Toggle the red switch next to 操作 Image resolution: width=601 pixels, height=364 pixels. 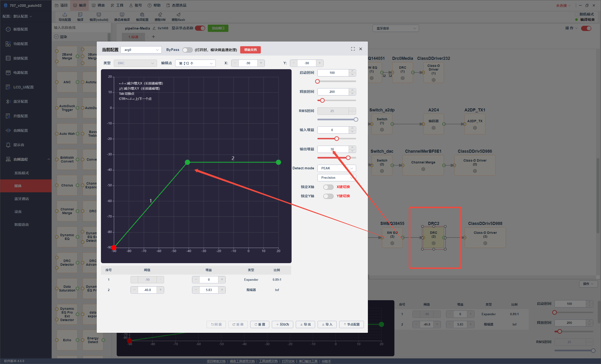pyautogui.click(x=586, y=28)
